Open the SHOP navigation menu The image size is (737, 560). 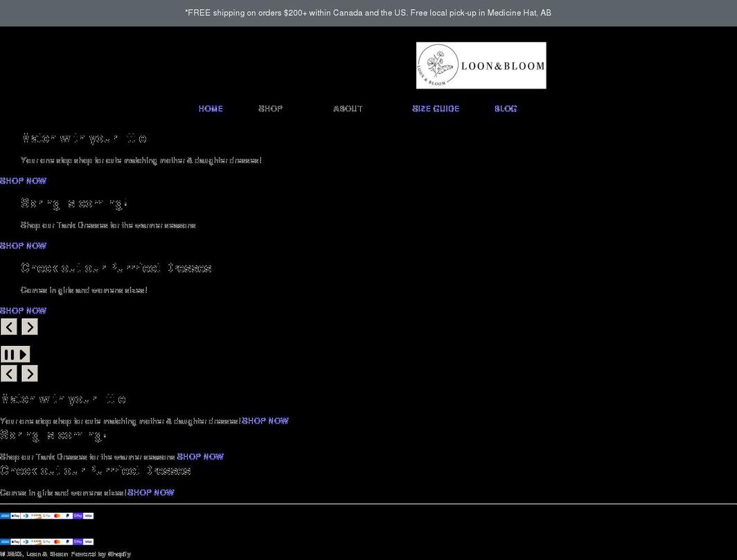(269, 109)
